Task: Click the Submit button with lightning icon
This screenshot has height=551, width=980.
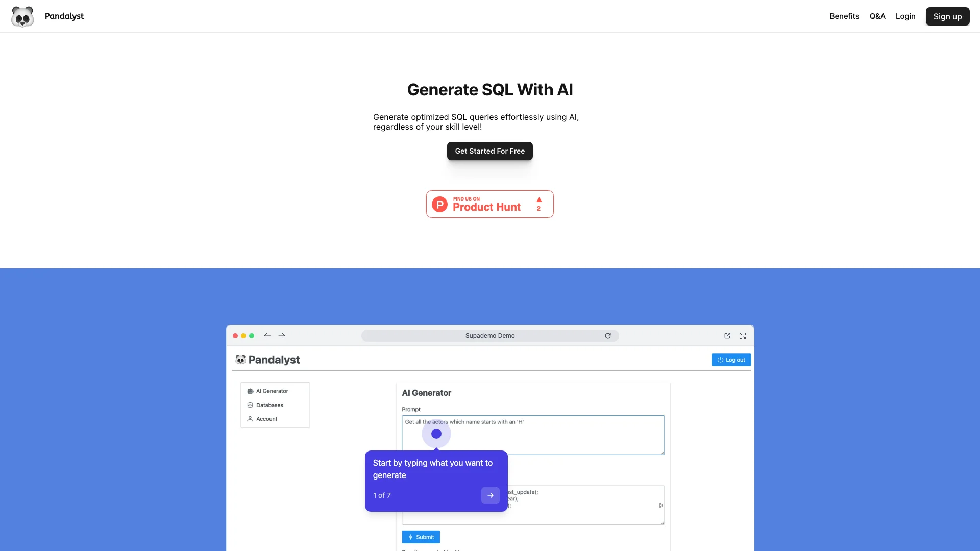Action: pos(421,537)
